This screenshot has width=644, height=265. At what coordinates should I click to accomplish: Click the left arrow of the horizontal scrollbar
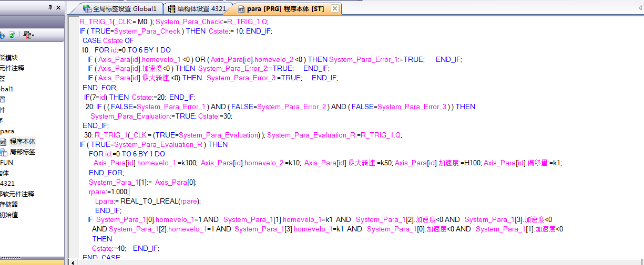pyautogui.click(x=73, y=261)
